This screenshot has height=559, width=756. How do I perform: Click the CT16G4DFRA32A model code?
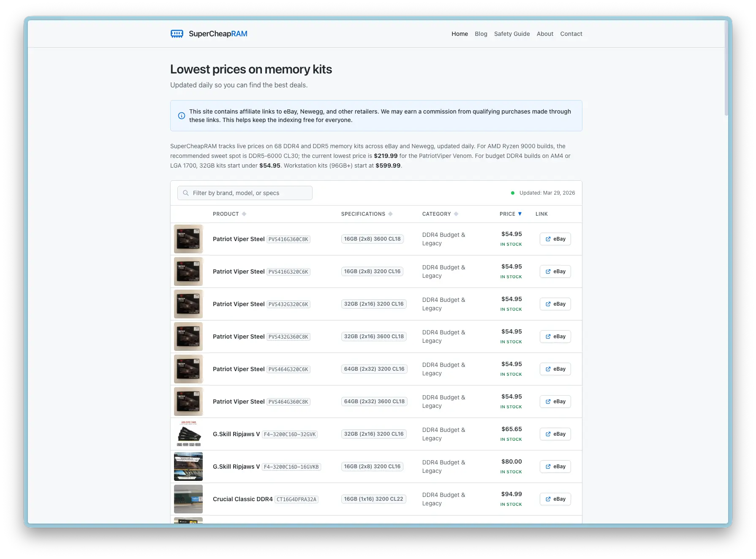coord(296,499)
